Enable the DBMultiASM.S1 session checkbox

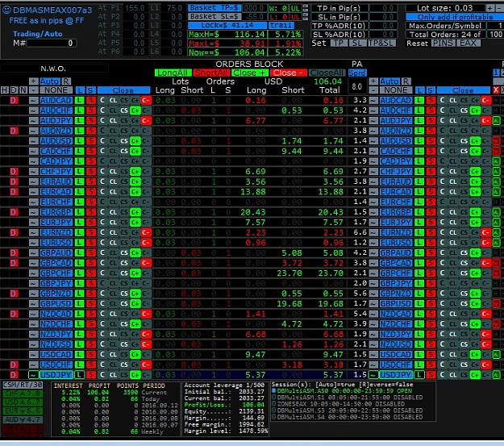tap(274, 398)
